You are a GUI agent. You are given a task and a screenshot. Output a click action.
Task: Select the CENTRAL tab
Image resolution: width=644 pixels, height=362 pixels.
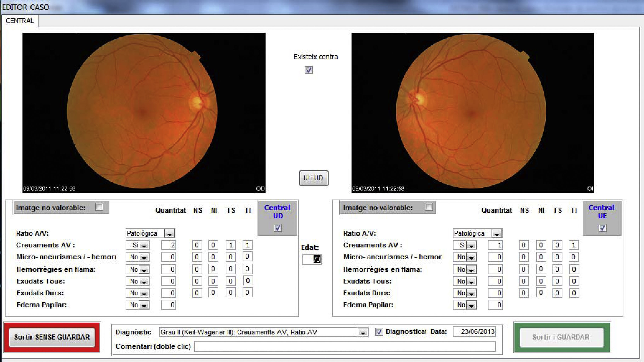[x=20, y=21]
